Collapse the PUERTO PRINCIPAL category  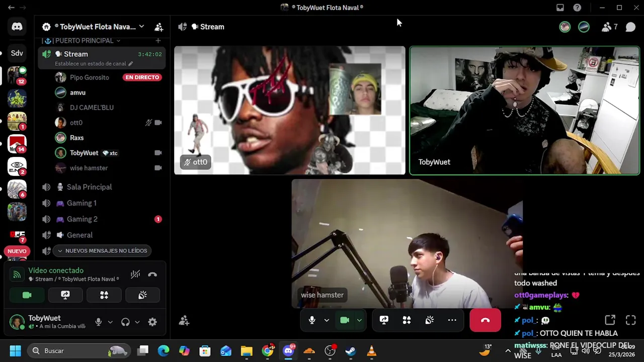click(x=84, y=41)
